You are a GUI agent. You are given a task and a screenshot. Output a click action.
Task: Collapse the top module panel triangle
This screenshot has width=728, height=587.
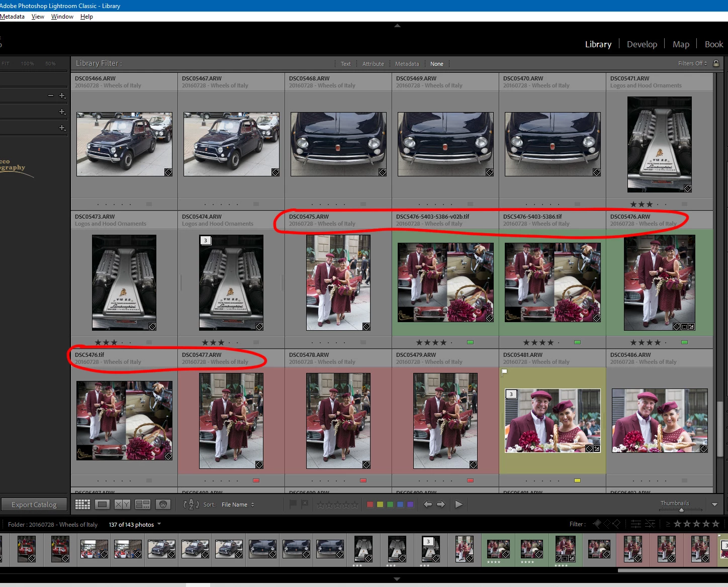(x=397, y=26)
